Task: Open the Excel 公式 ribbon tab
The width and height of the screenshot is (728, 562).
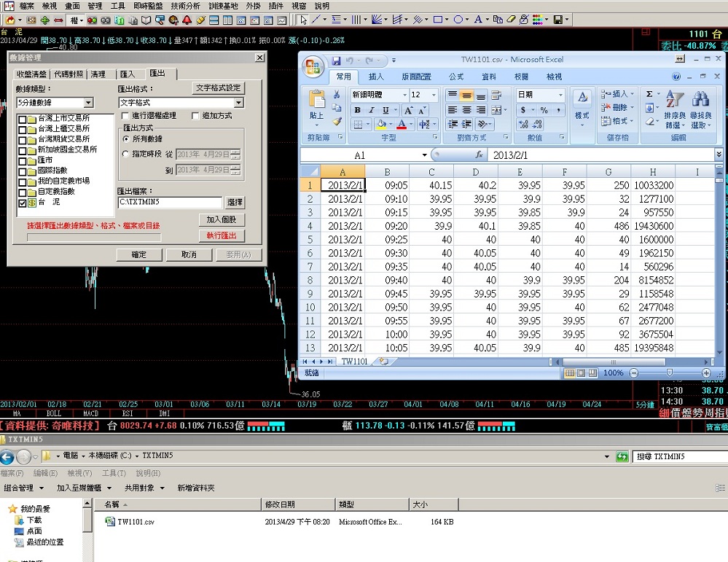Action: click(456, 77)
